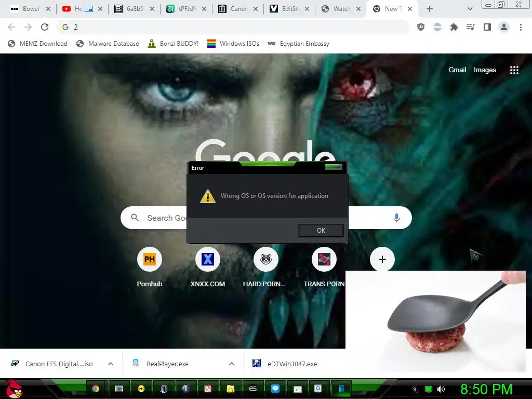Viewport: 532px width, 399px height.
Task: Show hidden tray icons arrow
Action: pos(415,390)
